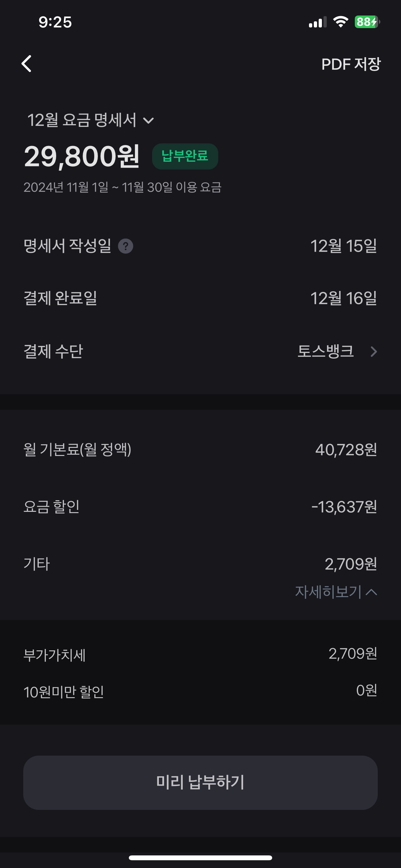Tap the 납부완료 status badge

185,156
